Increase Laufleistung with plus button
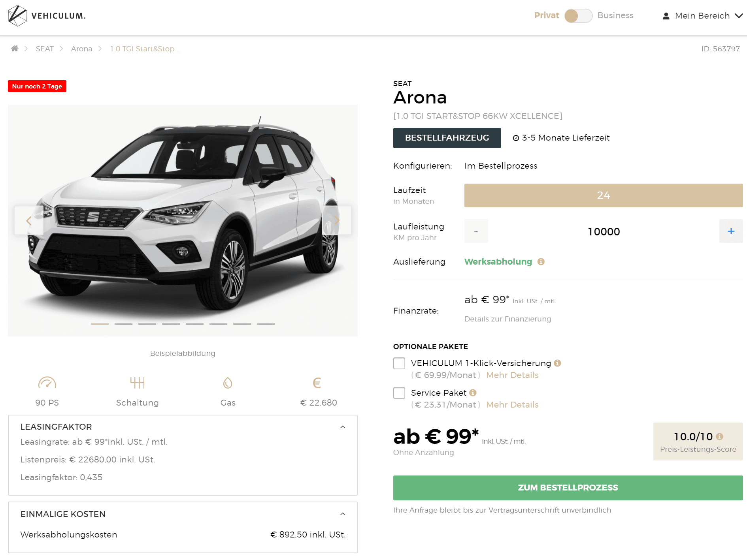Viewport: 747px width, 560px height. pyautogui.click(x=731, y=231)
